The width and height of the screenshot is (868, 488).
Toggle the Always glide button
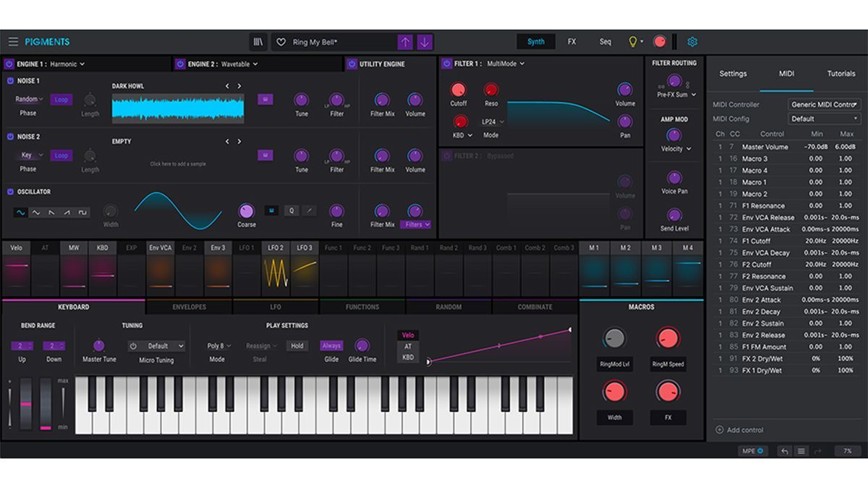tap(331, 346)
